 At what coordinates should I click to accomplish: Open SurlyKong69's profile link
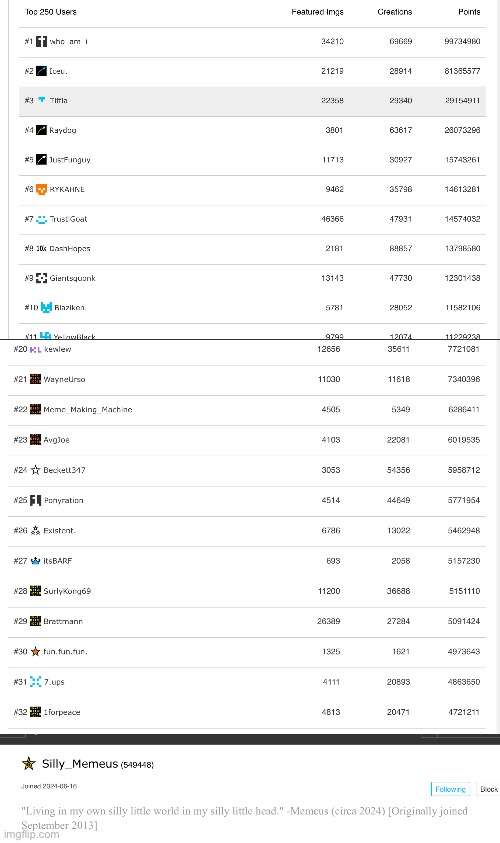coord(67,591)
